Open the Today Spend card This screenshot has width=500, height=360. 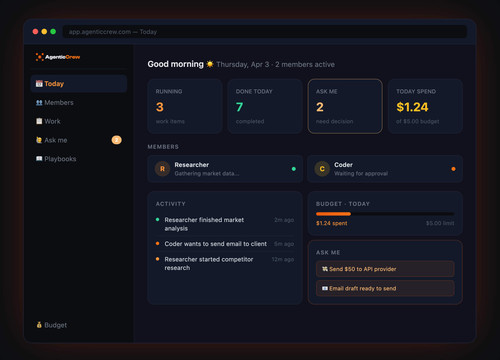425,106
